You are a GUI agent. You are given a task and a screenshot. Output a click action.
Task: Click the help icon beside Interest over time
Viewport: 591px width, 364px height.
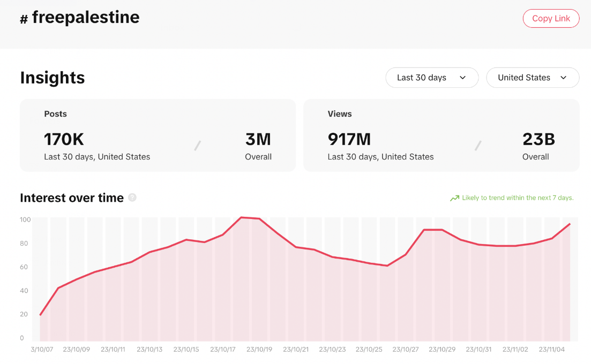tap(132, 198)
